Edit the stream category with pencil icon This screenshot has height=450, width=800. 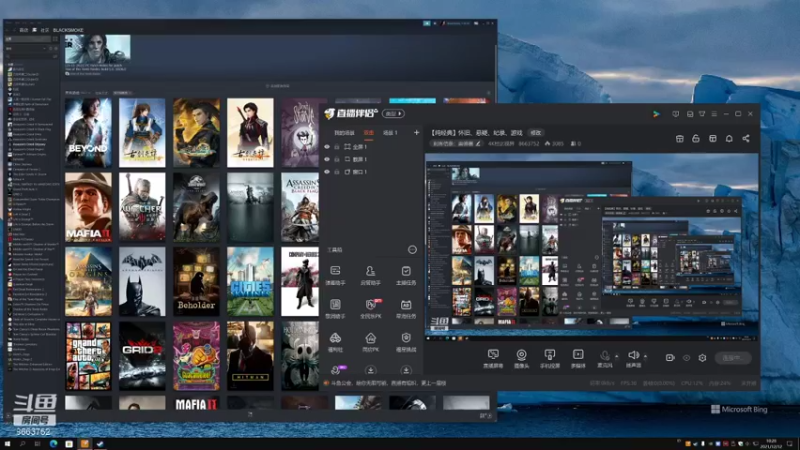[x=478, y=144]
